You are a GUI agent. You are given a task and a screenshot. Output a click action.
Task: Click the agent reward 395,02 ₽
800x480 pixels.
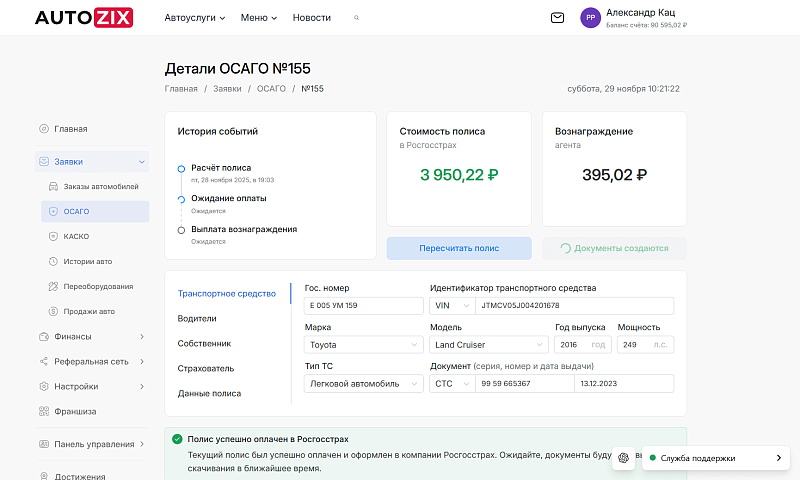[614, 175]
